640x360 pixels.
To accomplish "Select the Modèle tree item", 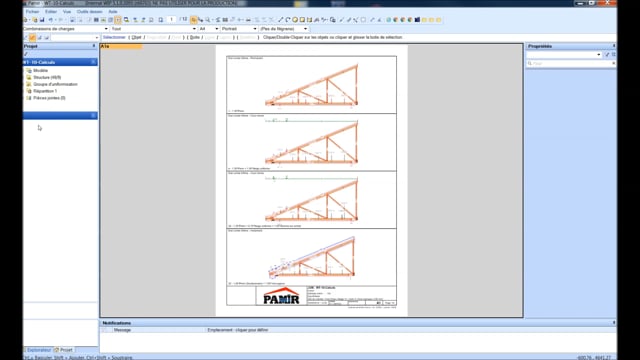I will 40,71.
